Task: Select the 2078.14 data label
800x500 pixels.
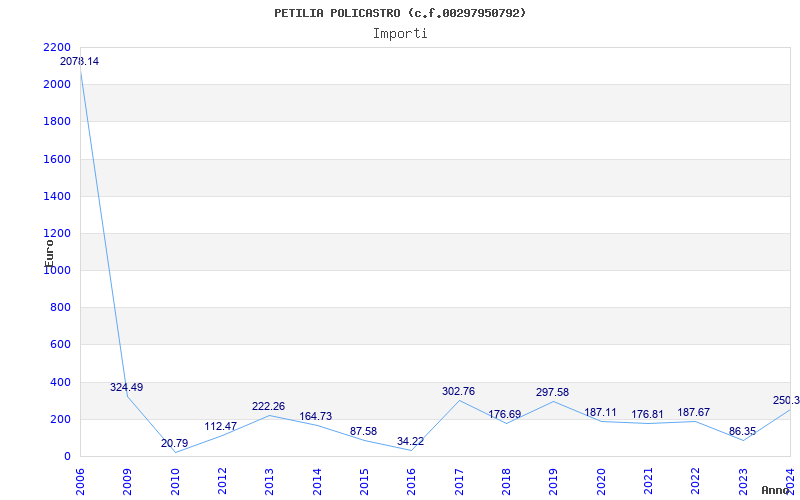Action: click(x=80, y=62)
